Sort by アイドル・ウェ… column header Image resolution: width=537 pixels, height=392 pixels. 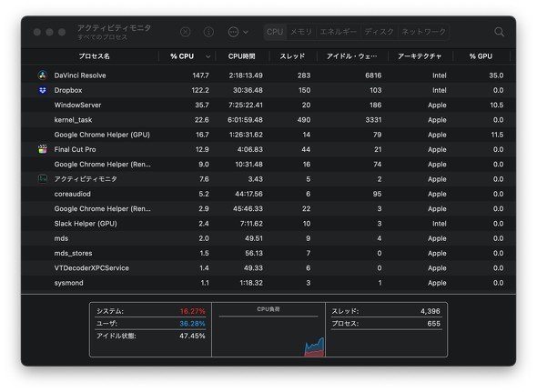(351, 56)
